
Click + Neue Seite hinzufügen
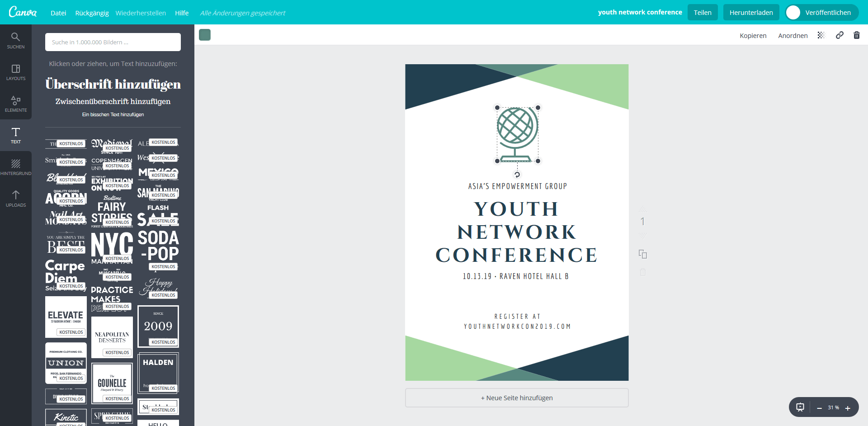[x=517, y=398]
